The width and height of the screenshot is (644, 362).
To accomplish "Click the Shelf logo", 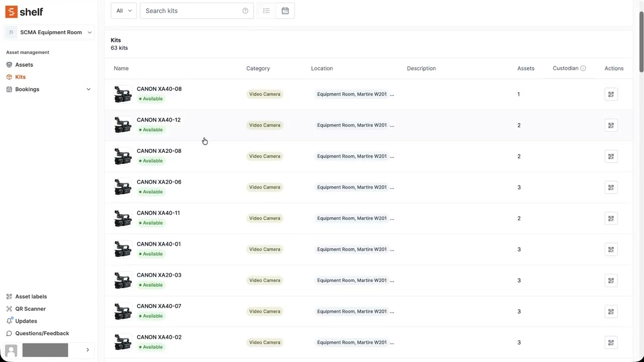I will coord(24,12).
